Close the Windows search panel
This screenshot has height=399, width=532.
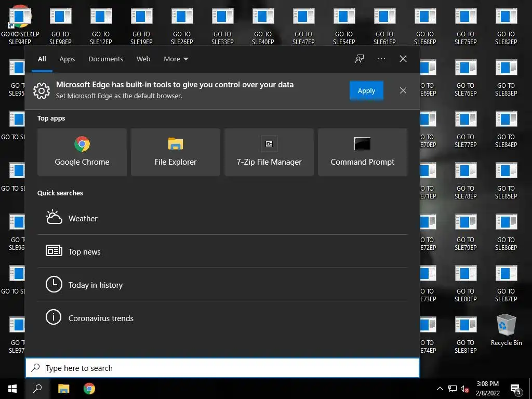point(403,59)
